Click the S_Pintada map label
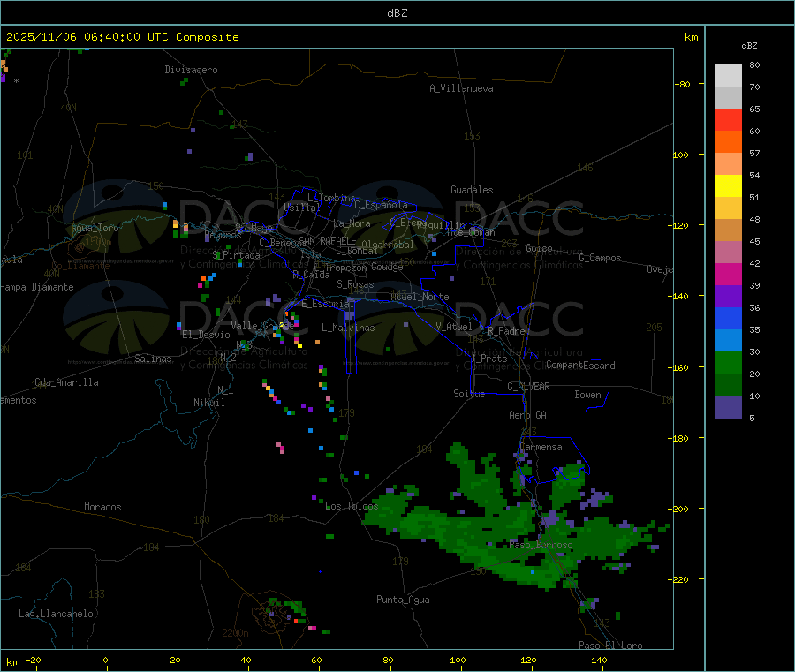Screen dimensions: 795x672 pyautogui.click(x=236, y=255)
